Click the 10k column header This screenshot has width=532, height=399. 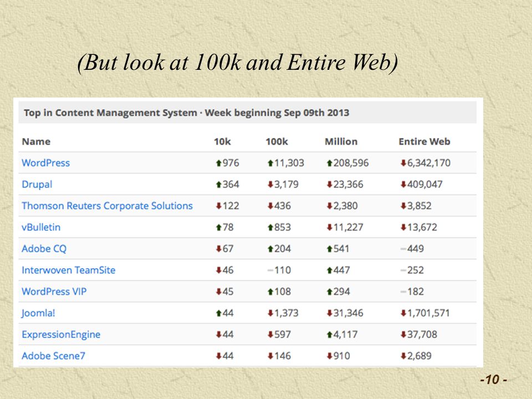click(x=222, y=141)
